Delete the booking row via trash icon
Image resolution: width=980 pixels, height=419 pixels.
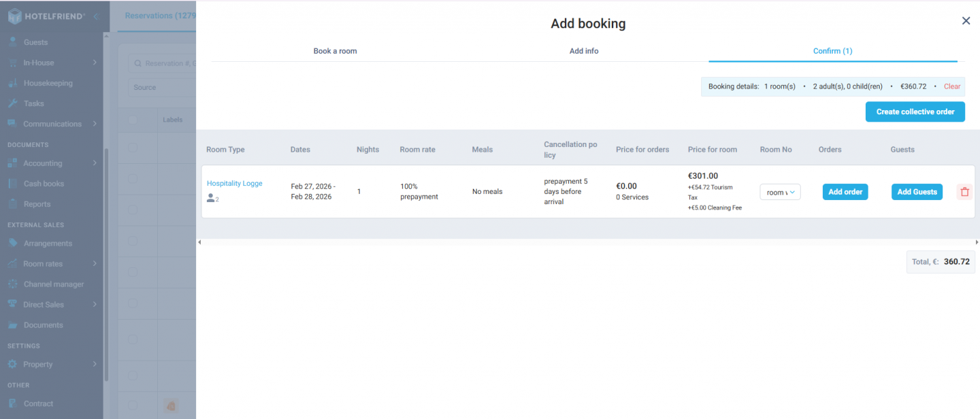pos(964,191)
